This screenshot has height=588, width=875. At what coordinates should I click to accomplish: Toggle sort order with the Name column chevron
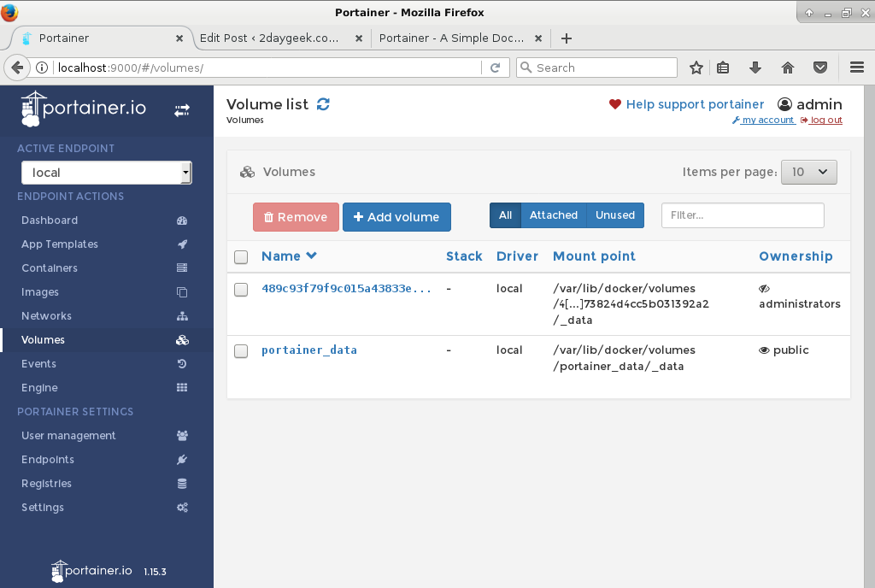311,256
